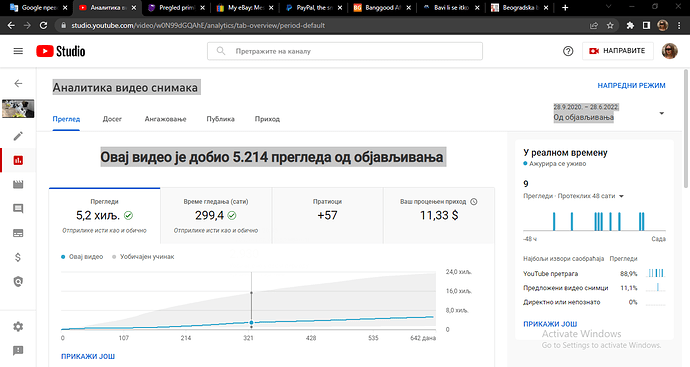Open a new browser tab
This screenshot has width=690, height=367.
pos(565,7)
